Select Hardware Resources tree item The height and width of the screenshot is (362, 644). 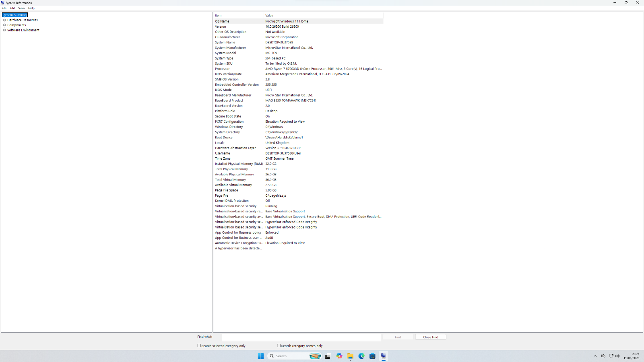(x=23, y=20)
